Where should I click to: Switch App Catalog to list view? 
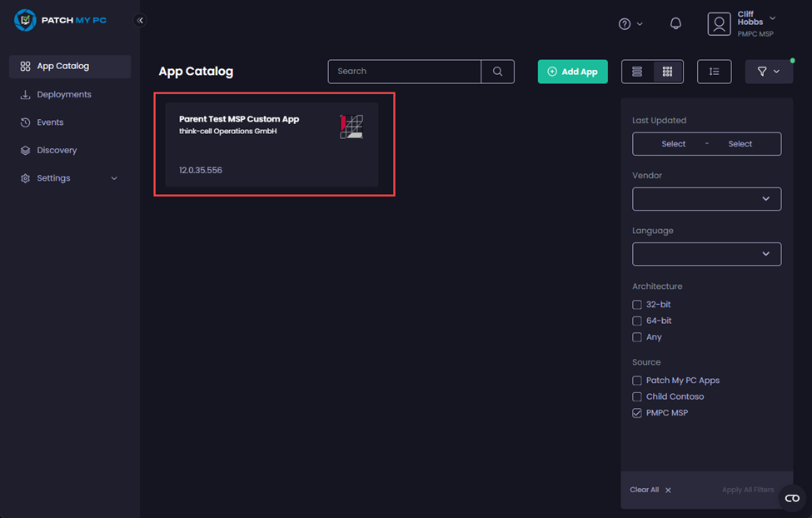[x=637, y=72]
